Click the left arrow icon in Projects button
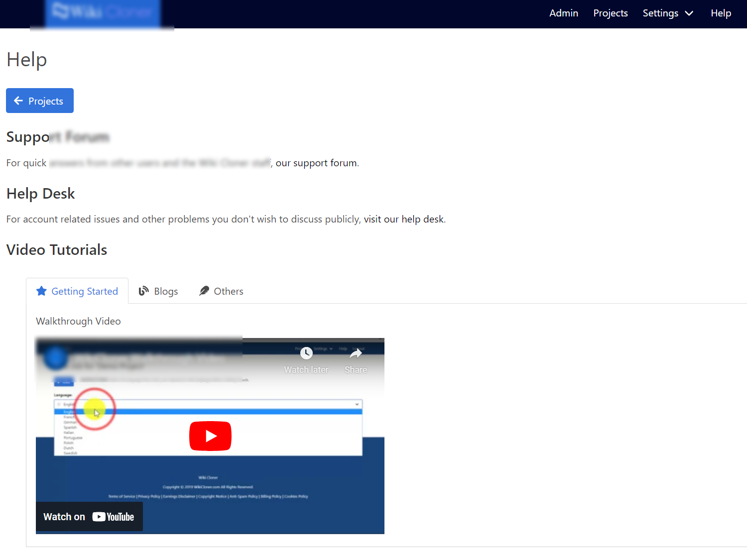Viewport: 747px width, 560px height. coord(18,101)
